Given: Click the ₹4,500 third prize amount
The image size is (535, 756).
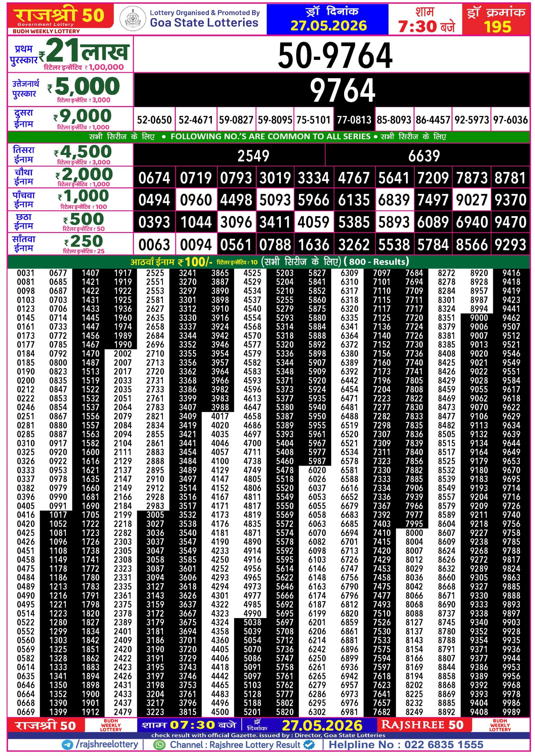Looking at the screenshot, I should coord(83,152).
